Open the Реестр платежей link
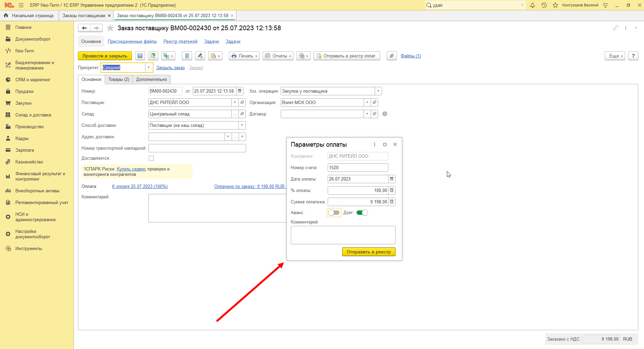The width and height of the screenshot is (644, 349). pos(180,42)
